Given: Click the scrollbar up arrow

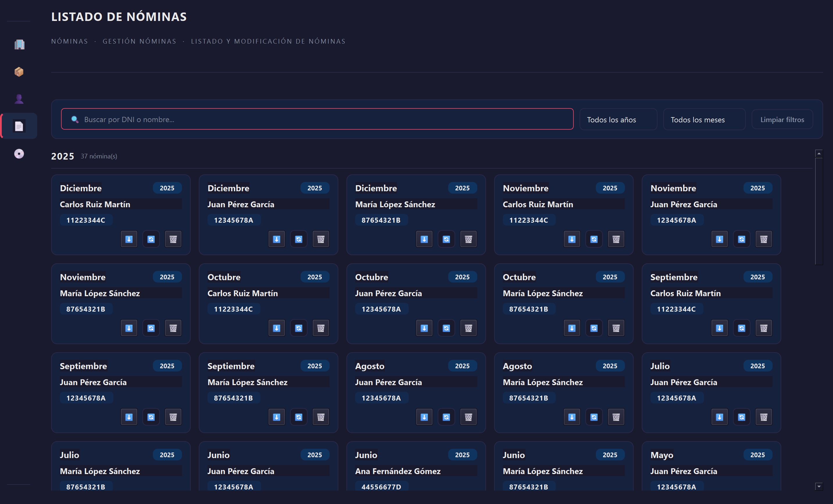Looking at the screenshot, I should [x=819, y=153].
